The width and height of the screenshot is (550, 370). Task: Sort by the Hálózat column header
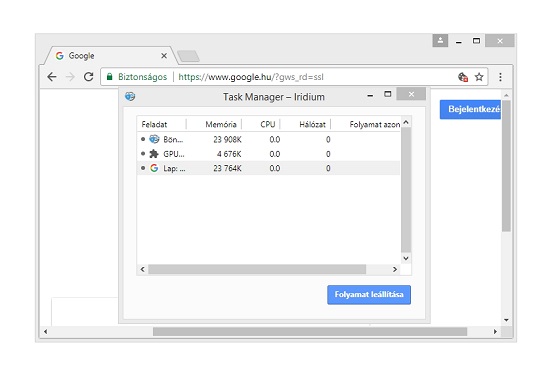[x=312, y=125]
